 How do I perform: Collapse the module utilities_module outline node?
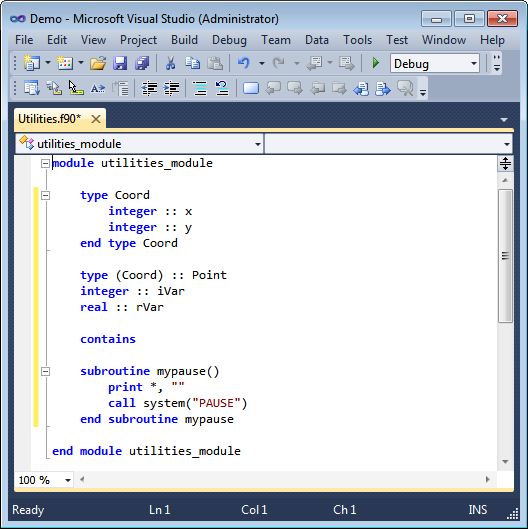(x=45, y=164)
